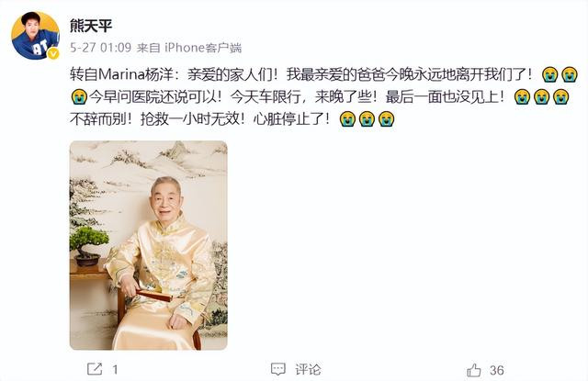This screenshot has height=381, width=588.
Task: Open 熊天平's profile avatar picture
Action: [35, 36]
